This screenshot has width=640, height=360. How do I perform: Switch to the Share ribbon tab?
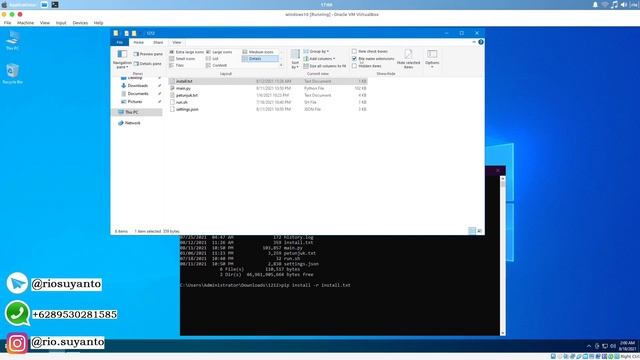click(158, 42)
